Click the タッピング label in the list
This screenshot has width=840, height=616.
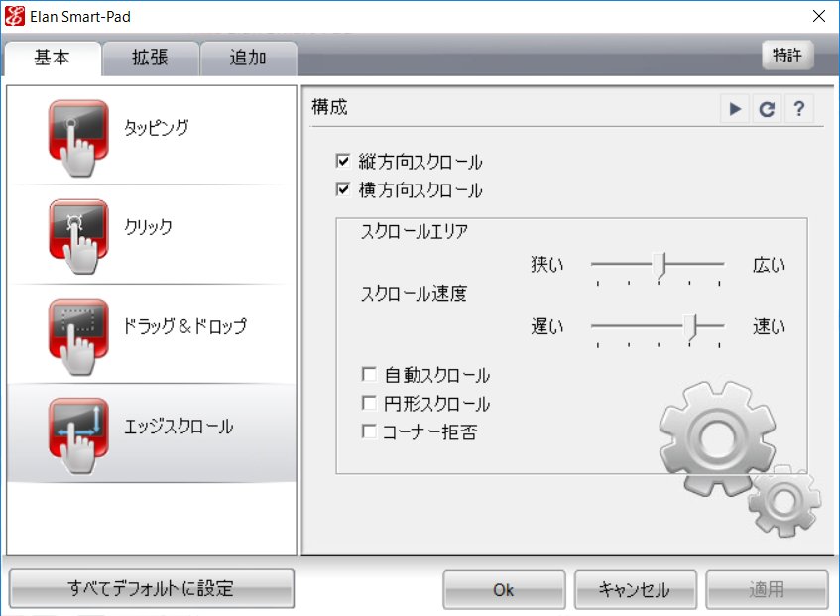tap(156, 128)
